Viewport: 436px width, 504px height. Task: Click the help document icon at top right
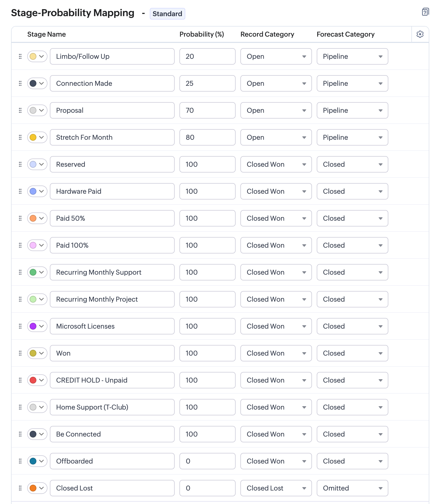(425, 11)
